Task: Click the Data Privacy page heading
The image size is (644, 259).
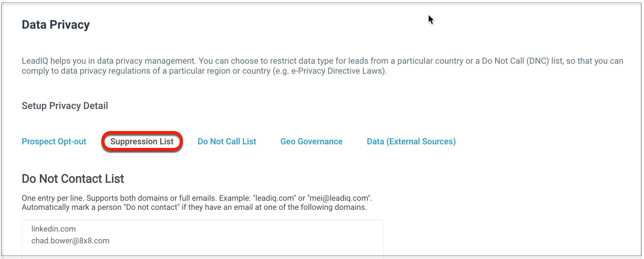Action: tap(56, 25)
